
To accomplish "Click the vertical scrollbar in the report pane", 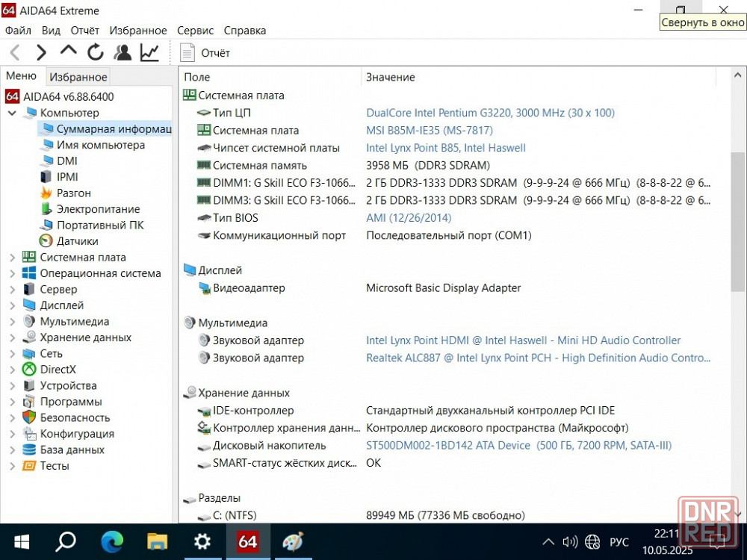I will [737, 222].
